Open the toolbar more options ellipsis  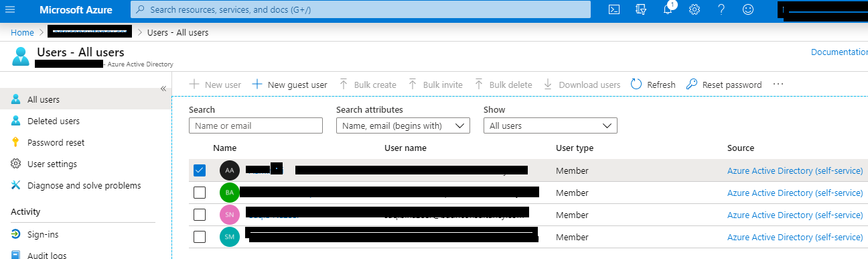[778, 85]
